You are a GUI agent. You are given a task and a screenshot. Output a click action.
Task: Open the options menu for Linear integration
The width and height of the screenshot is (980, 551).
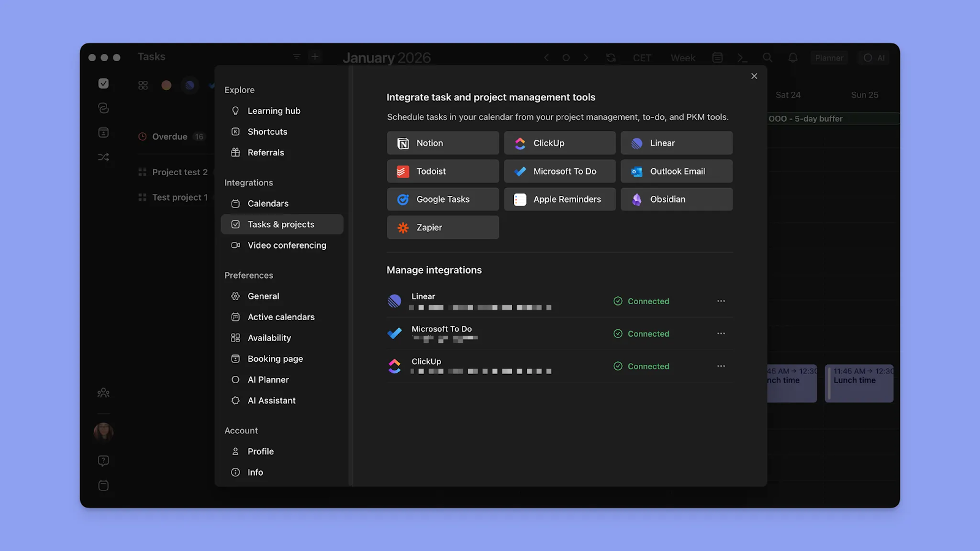[x=721, y=301]
